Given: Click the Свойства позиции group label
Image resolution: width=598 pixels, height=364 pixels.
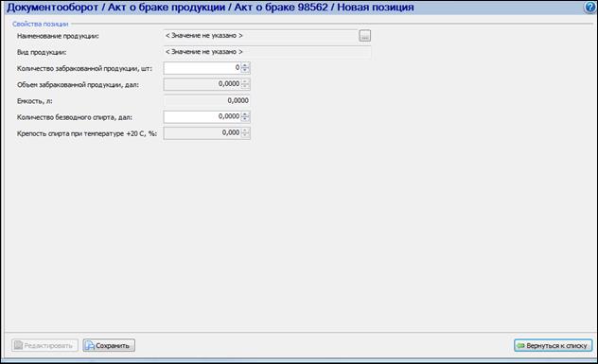Looking at the screenshot, I should click(40, 24).
